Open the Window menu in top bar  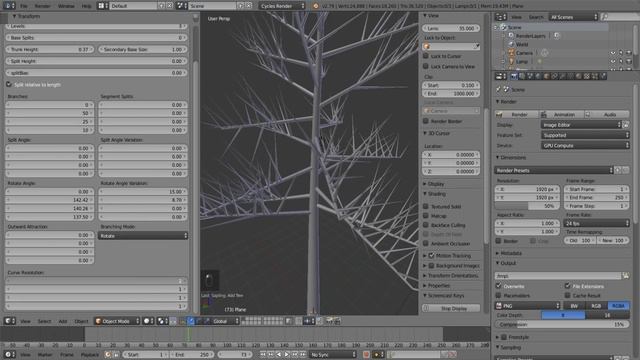click(x=66, y=6)
